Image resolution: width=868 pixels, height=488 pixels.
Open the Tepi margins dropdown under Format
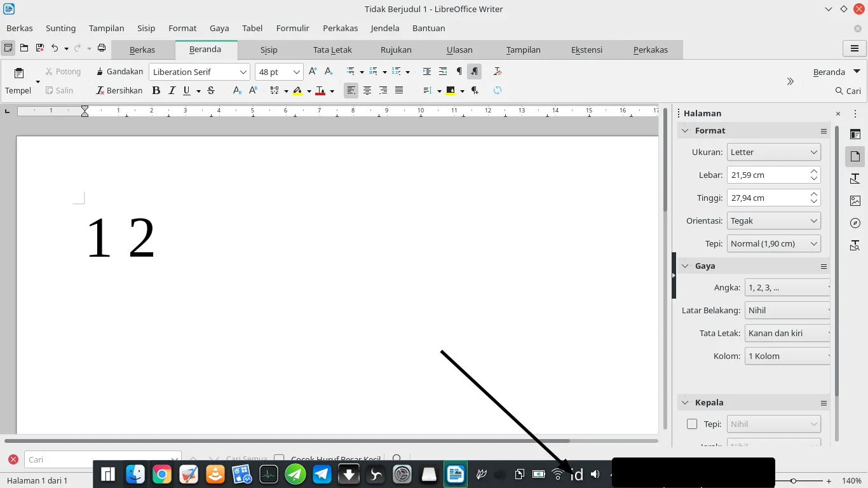(773, 243)
